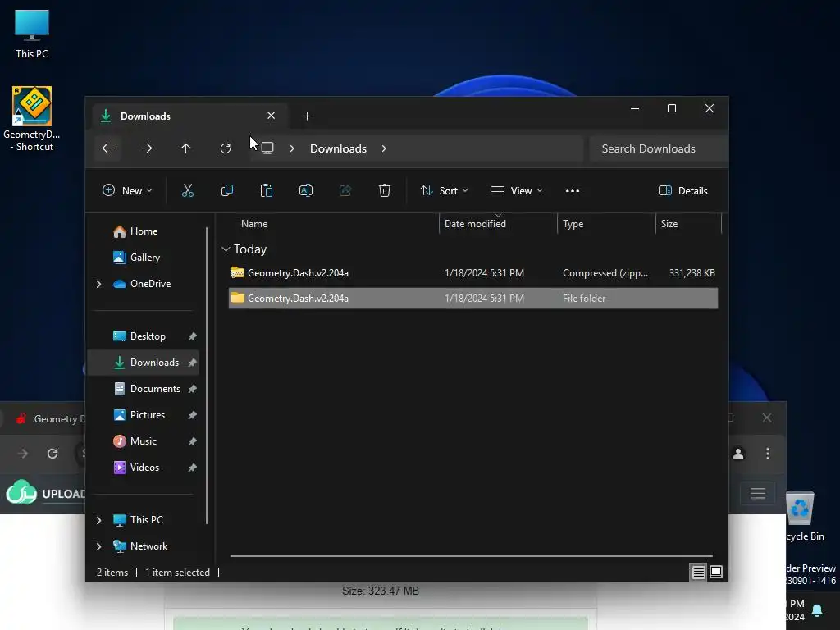Open Videos in navigation pane
The width and height of the screenshot is (840, 630).
point(144,468)
